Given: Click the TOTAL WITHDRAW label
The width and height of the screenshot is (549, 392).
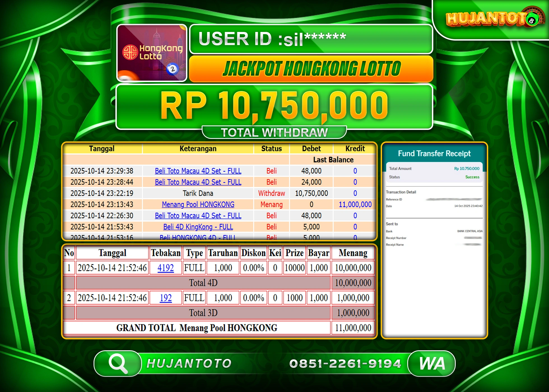Looking at the screenshot, I should click(274, 132).
